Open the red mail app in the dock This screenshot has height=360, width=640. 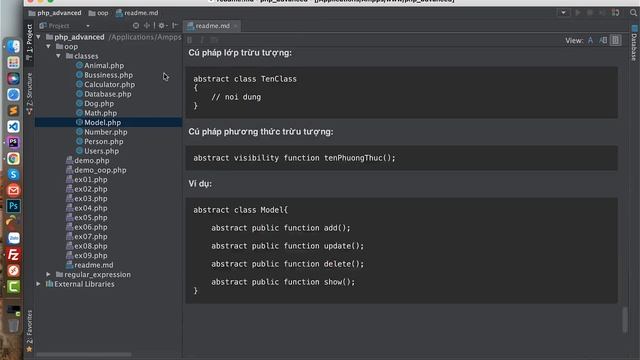(x=13, y=190)
